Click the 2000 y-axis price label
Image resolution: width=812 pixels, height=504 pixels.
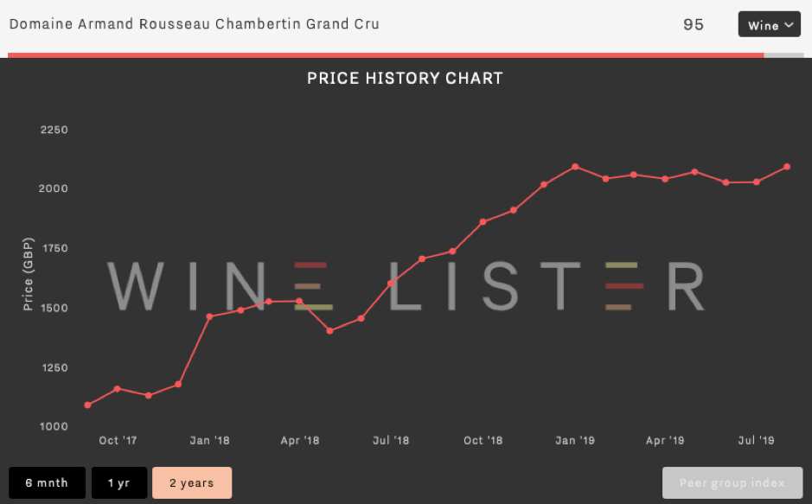(x=54, y=188)
